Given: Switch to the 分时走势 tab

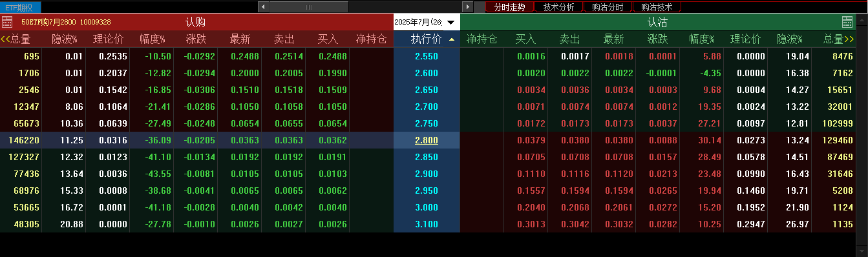Looking at the screenshot, I should (x=510, y=7).
